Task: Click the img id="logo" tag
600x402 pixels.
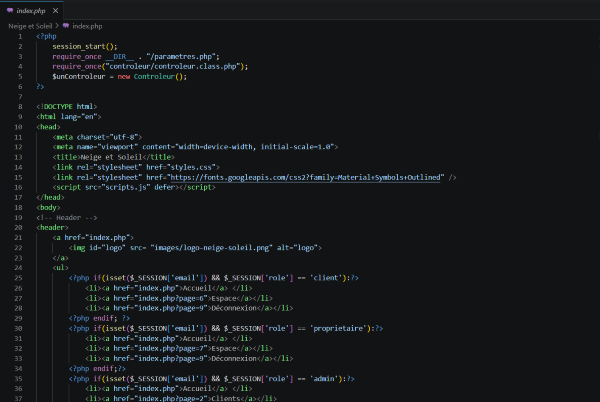Action: point(195,248)
